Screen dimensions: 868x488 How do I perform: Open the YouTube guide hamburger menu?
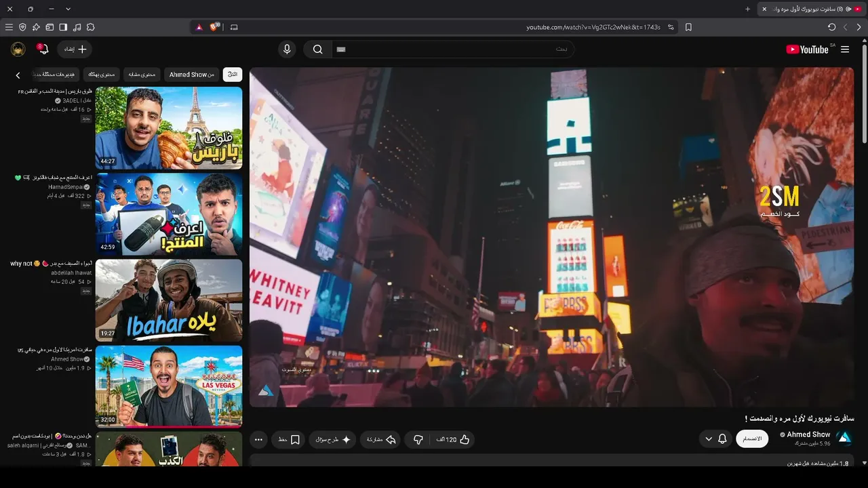click(x=845, y=49)
